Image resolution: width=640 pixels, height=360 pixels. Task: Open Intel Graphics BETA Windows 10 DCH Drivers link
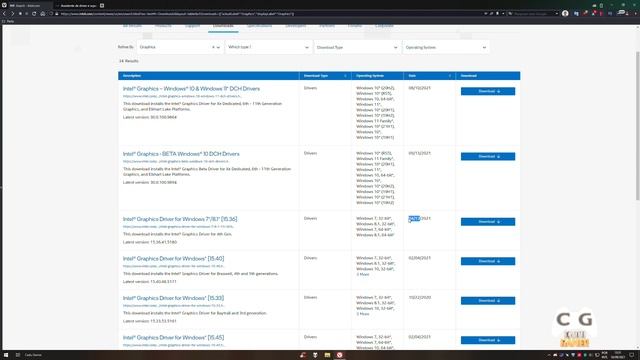[181, 154]
